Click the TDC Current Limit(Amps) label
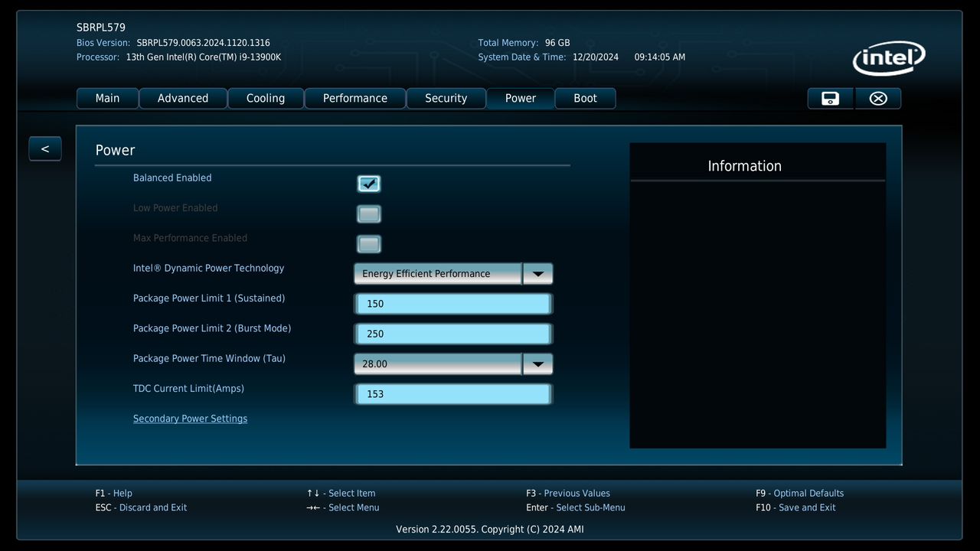The height and width of the screenshot is (551, 980). [x=188, y=389]
